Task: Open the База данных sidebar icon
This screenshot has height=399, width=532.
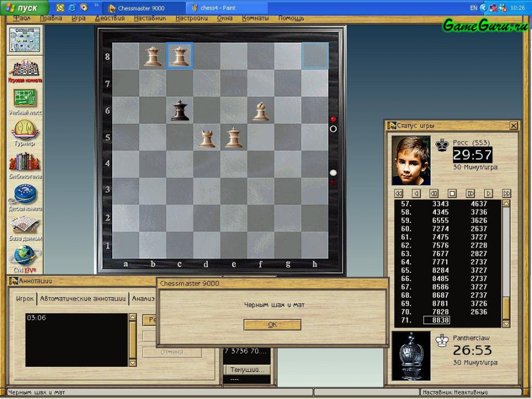Action: pyautogui.click(x=25, y=229)
